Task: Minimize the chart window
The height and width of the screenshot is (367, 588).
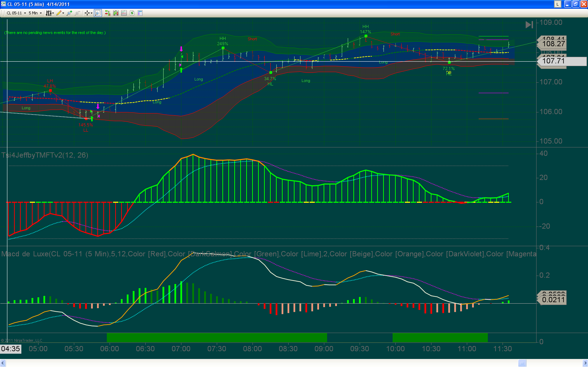Action: pos(567,4)
